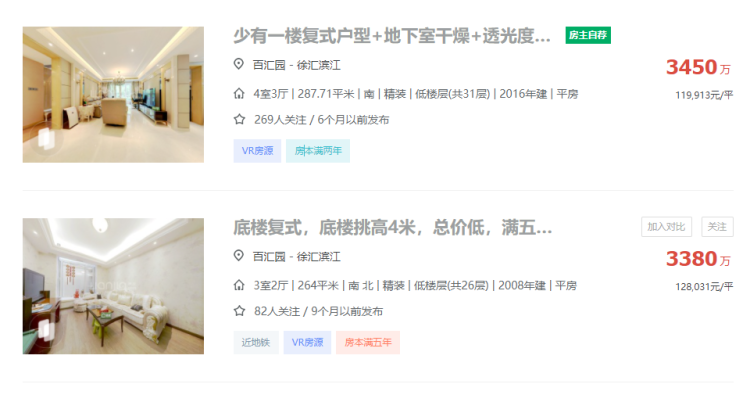Click star icon next to 269人关注
Screen dimensions: 750x402
tap(239, 120)
